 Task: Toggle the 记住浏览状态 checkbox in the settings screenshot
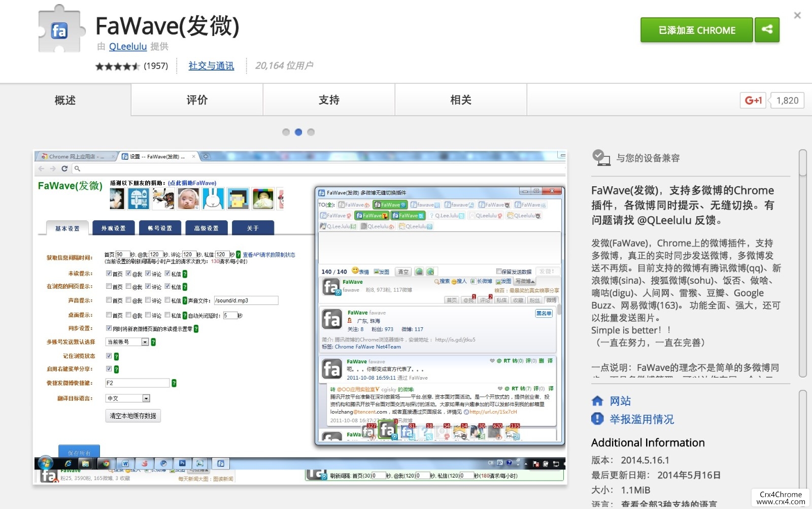(109, 356)
